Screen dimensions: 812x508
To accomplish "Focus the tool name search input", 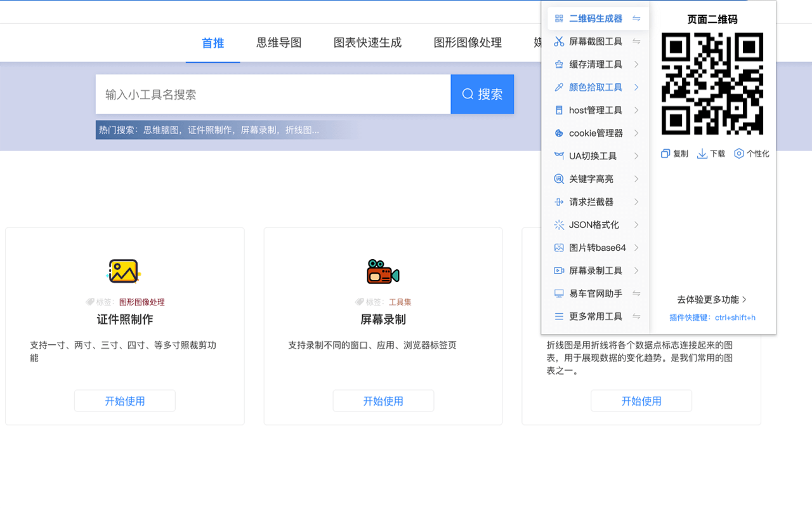I will point(273,94).
